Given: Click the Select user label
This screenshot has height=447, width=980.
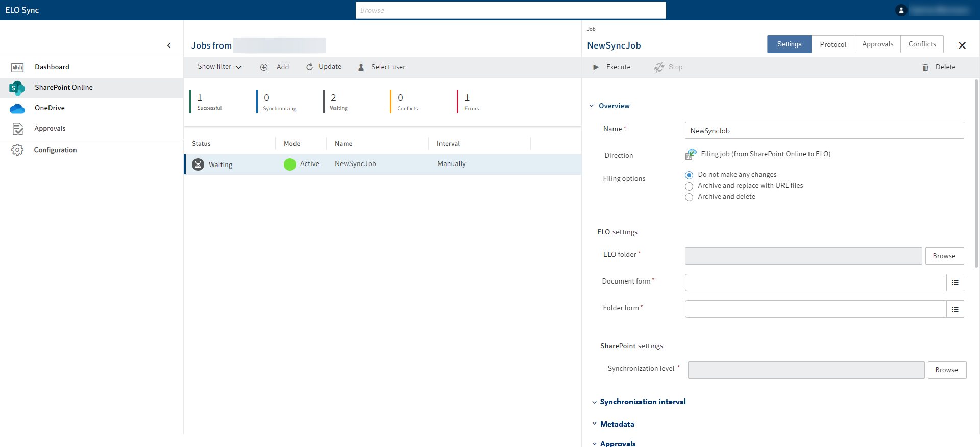Looking at the screenshot, I should click(x=388, y=67).
